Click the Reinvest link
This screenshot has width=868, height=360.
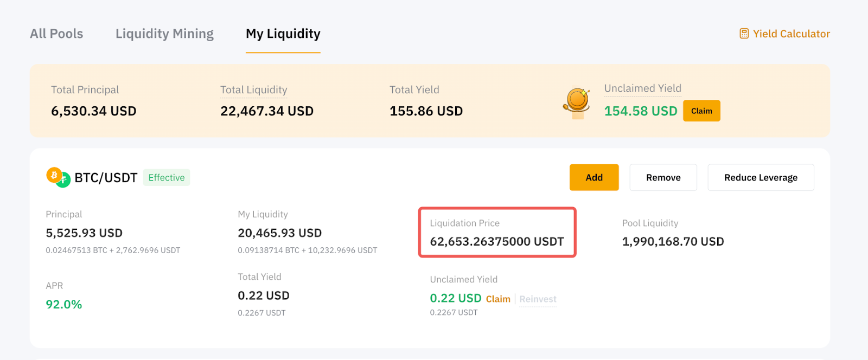(538, 299)
